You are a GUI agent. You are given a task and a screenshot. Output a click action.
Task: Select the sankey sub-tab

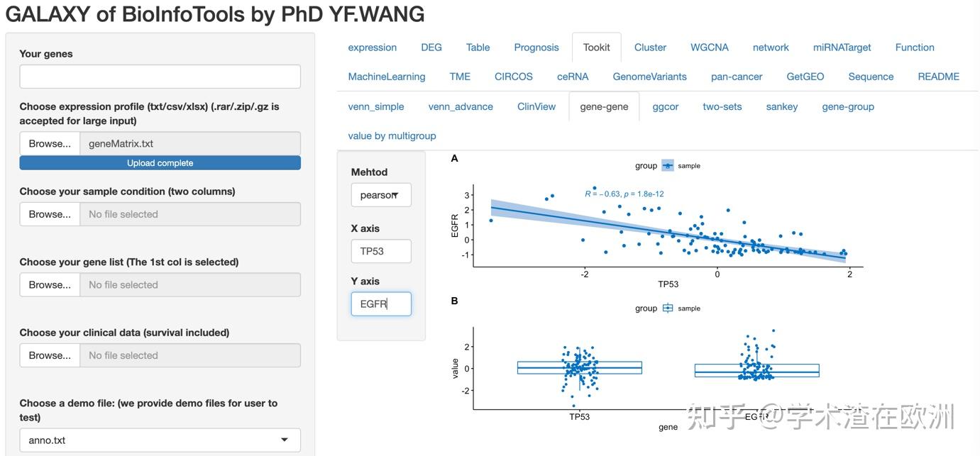[782, 106]
